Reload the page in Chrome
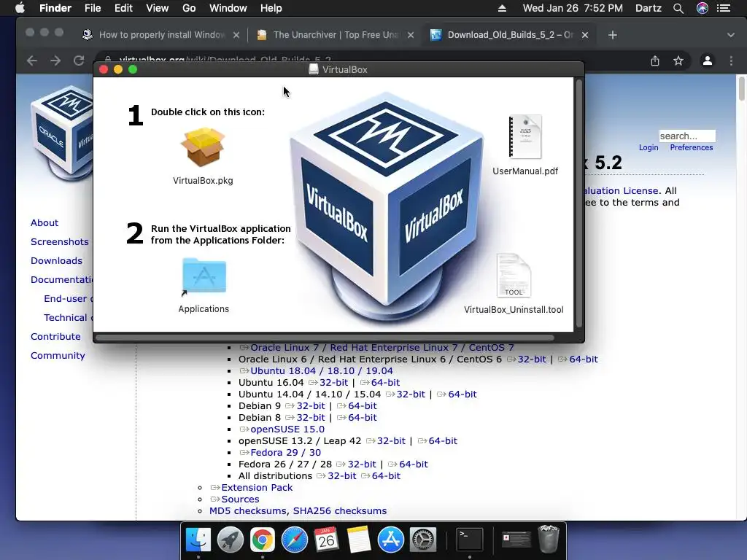The image size is (747, 560). coord(79,61)
